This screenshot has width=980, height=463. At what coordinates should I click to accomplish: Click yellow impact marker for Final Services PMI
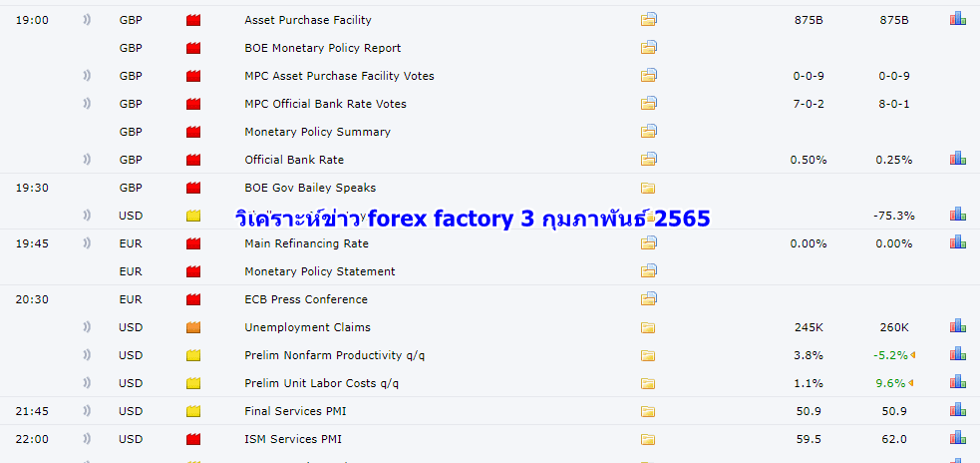click(193, 411)
